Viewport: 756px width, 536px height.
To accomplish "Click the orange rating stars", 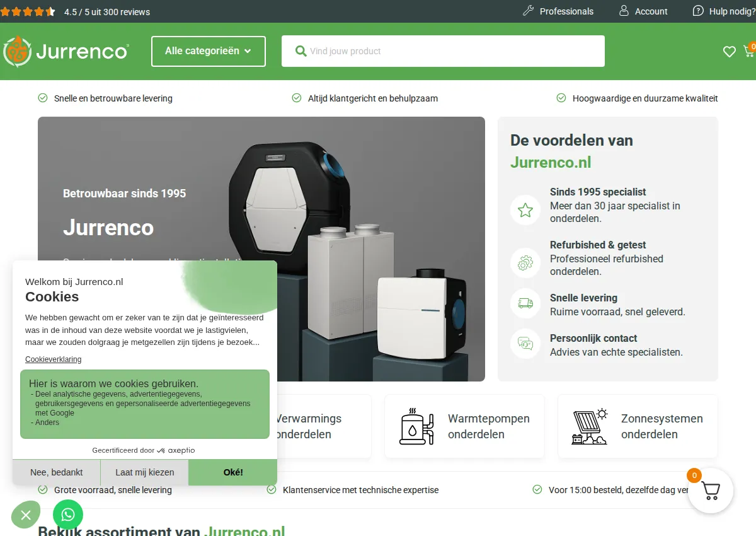I will [28, 11].
